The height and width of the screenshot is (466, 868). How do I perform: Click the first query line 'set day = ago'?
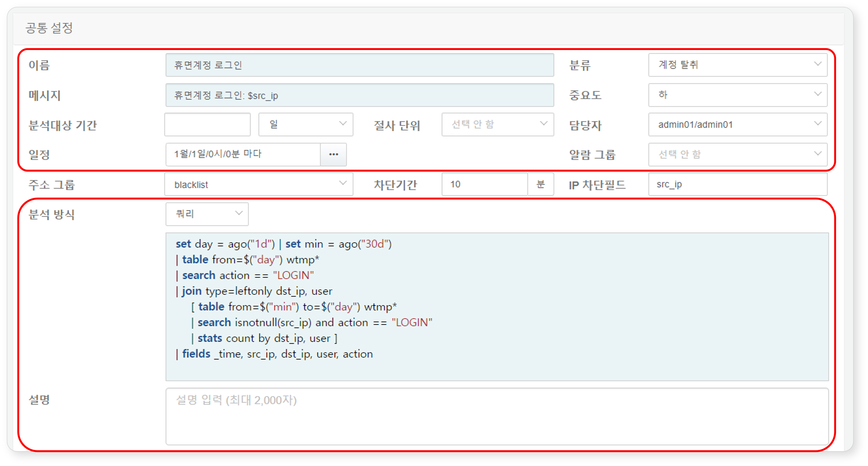(283, 244)
